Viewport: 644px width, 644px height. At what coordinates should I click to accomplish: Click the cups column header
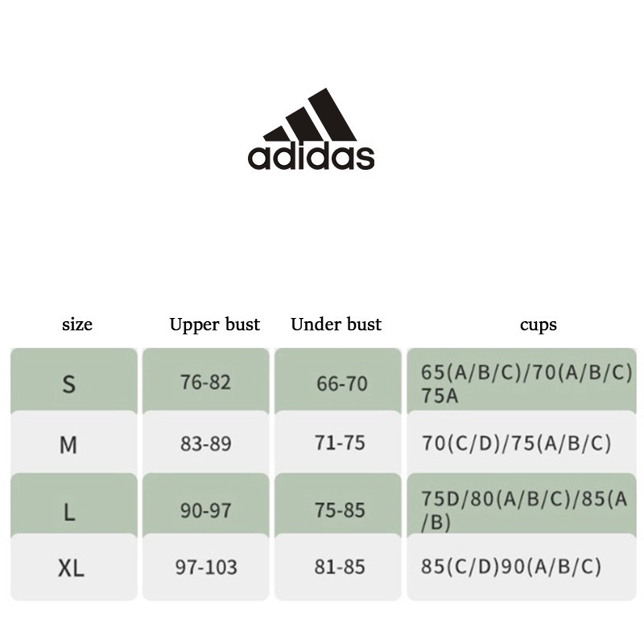(538, 325)
